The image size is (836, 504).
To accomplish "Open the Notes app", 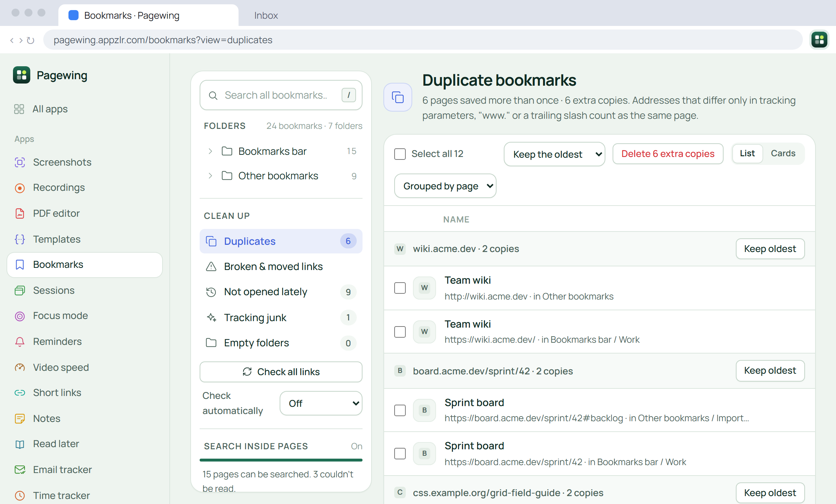I will coord(85,419).
